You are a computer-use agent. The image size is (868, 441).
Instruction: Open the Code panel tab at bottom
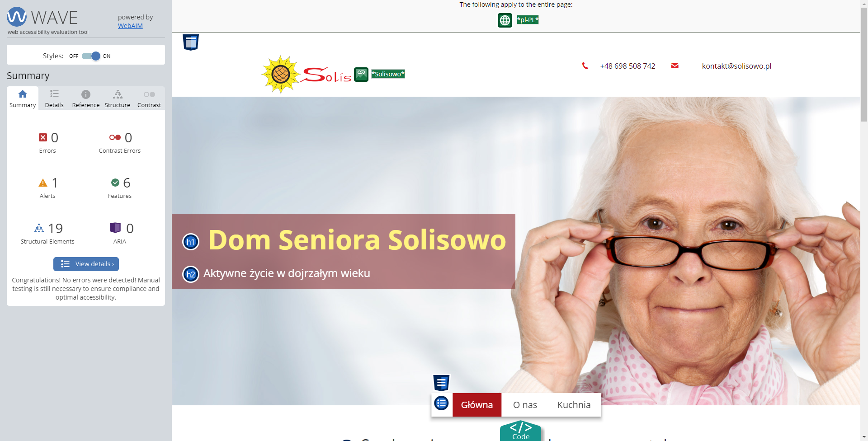[520, 432]
